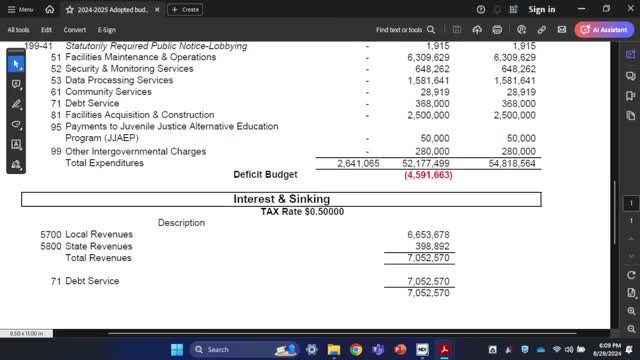Open the Windows Start button

point(177,350)
